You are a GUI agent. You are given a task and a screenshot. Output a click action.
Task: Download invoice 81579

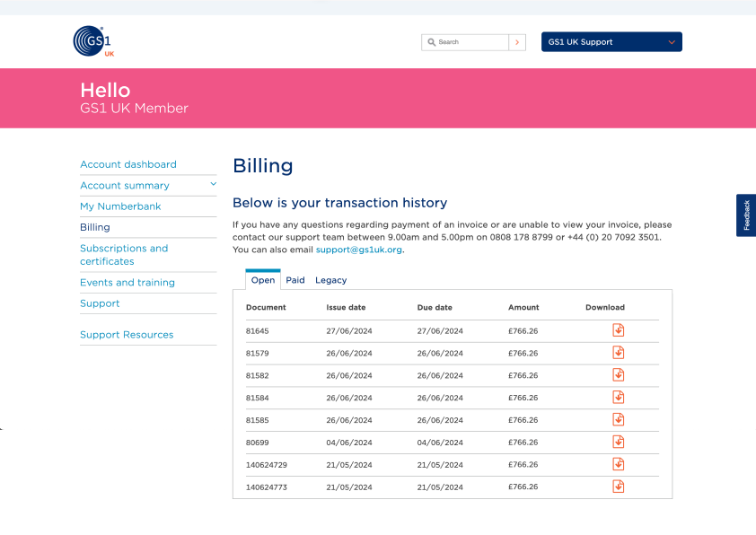pyautogui.click(x=618, y=353)
